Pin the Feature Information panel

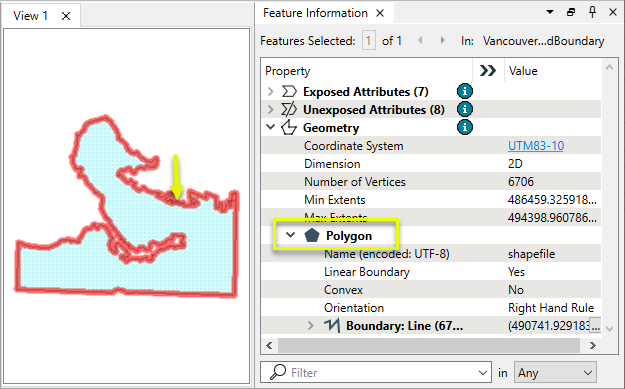pyautogui.click(x=592, y=12)
